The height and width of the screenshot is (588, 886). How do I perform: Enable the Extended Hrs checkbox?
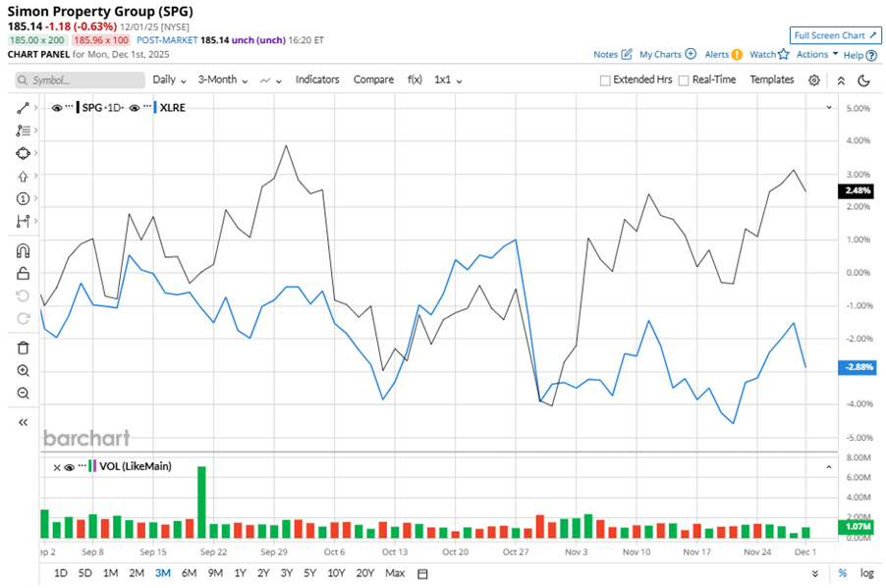click(605, 80)
